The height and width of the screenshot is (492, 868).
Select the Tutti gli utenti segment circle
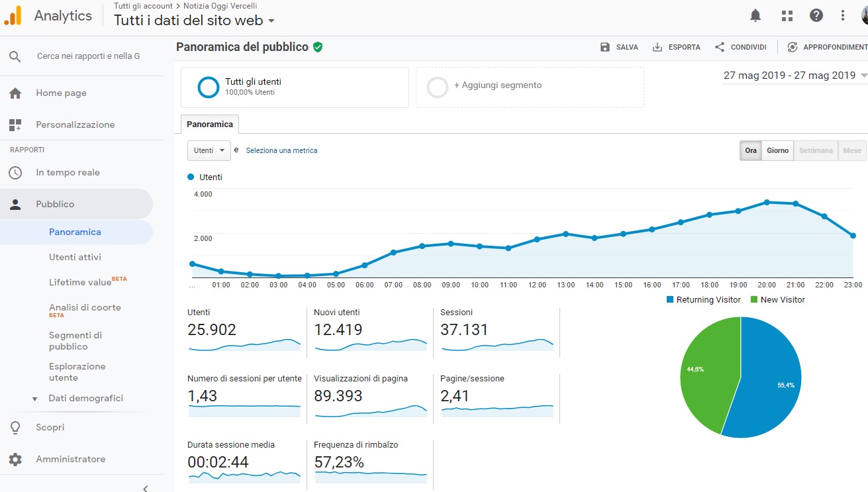pos(209,87)
